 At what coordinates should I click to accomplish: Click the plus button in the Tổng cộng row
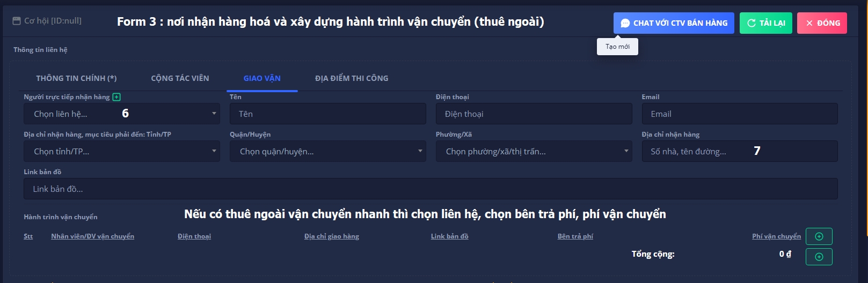(819, 257)
